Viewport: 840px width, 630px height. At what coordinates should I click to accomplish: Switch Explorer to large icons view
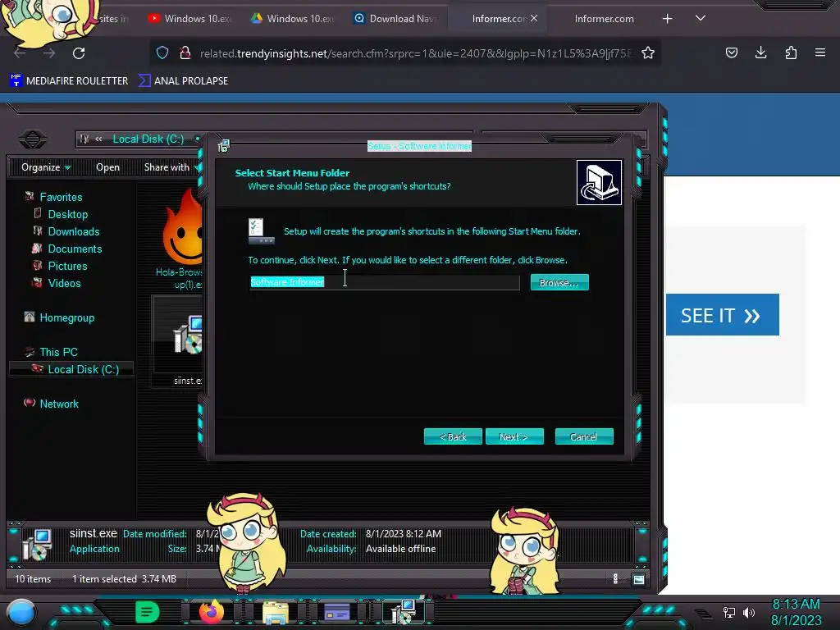(638, 579)
